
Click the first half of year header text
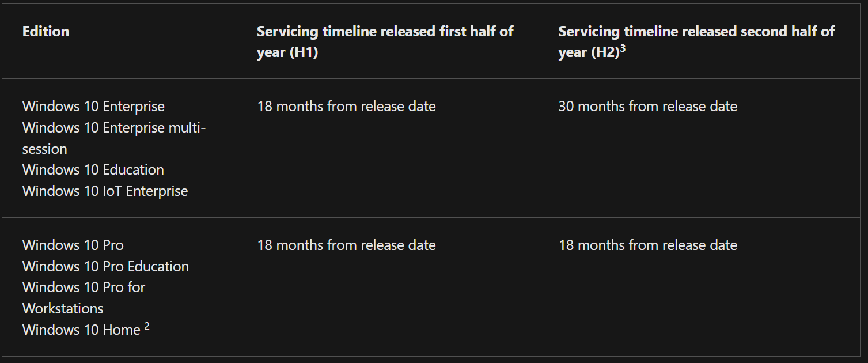pyautogui.click(x=385, y=31)
